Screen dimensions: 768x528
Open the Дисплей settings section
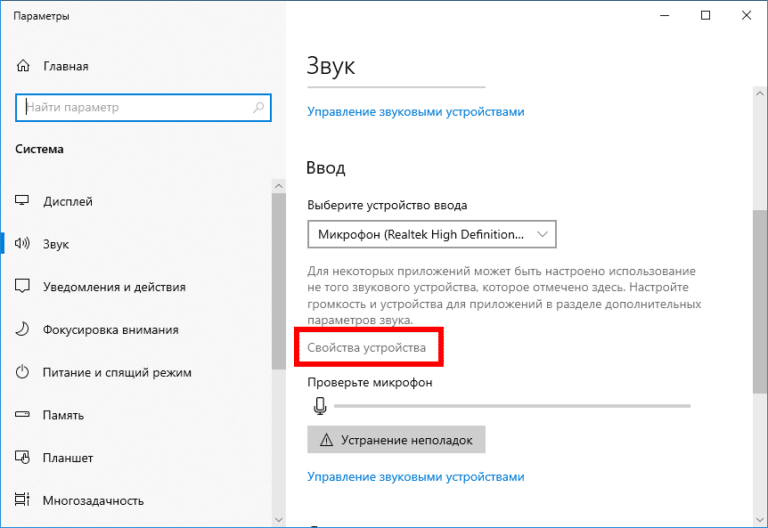68,201
